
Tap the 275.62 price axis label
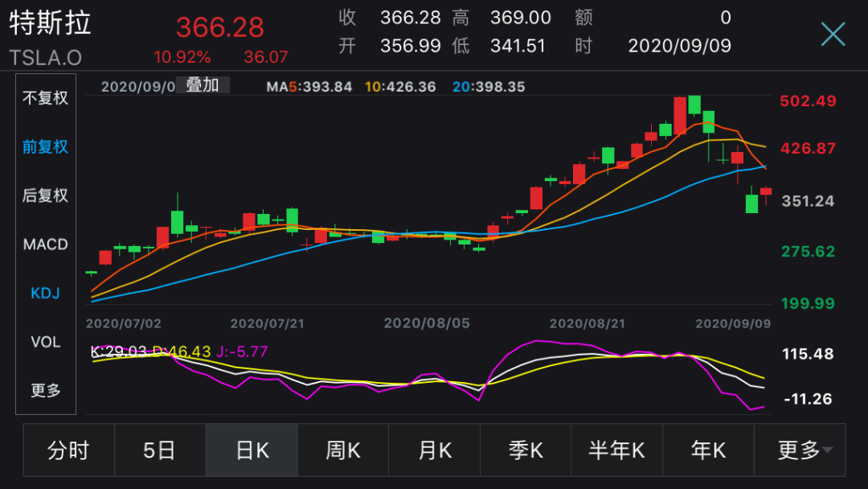click(x=808, y=252)
